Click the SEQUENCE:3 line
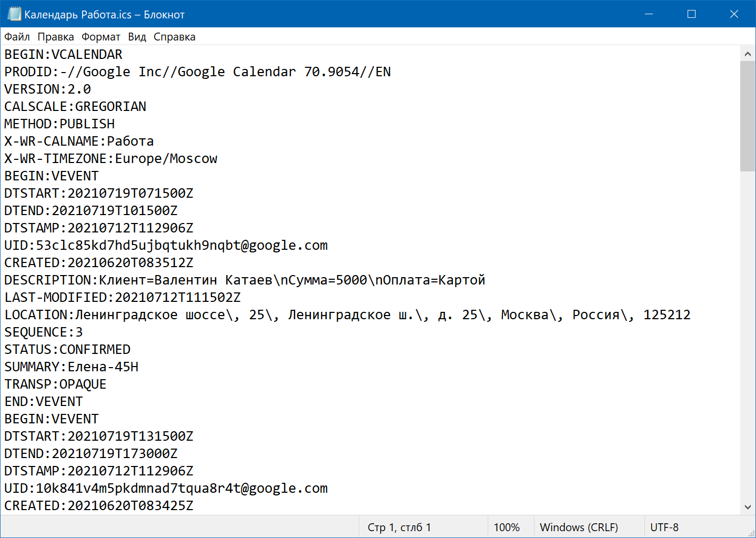The height and width of the screenshot is (538, 756). (44, 332)
